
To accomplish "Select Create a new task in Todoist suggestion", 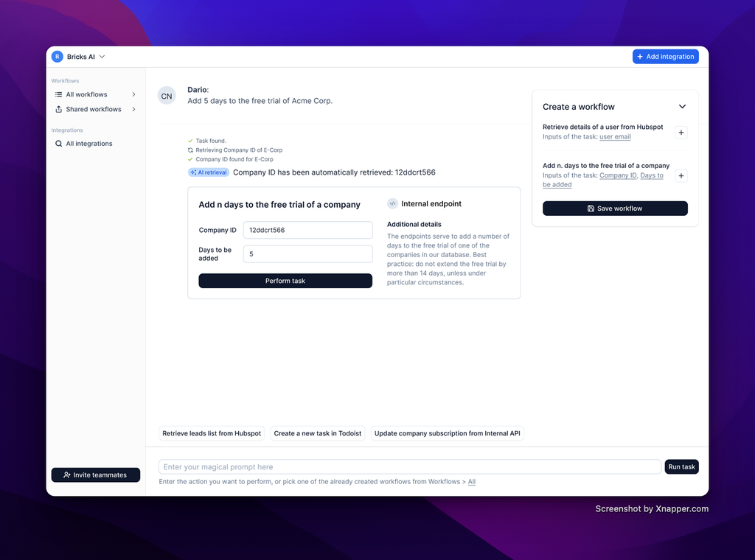I will click(317, 433).
